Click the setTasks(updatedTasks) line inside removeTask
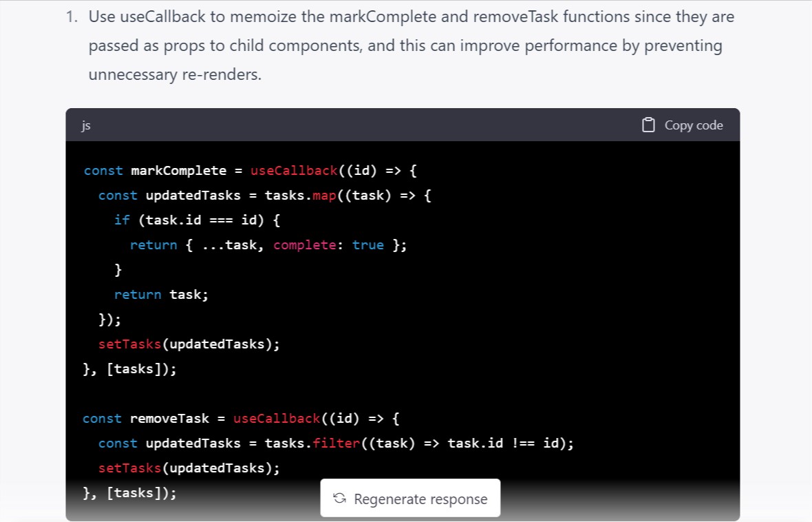The height and width of the screenshot is (522, 812). (189, 468)
